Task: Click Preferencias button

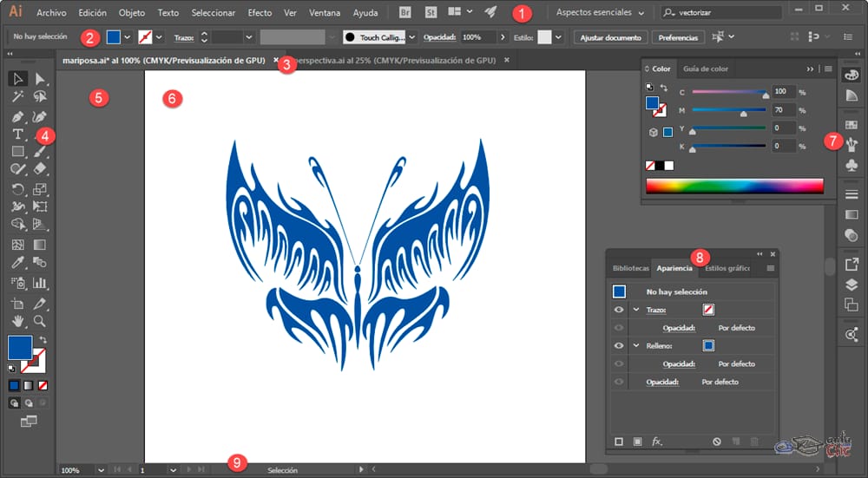Action: (678, 37)
